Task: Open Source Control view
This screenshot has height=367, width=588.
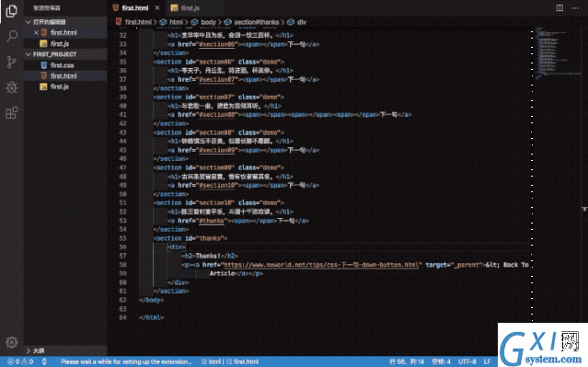Action: (x=12, y=62)
